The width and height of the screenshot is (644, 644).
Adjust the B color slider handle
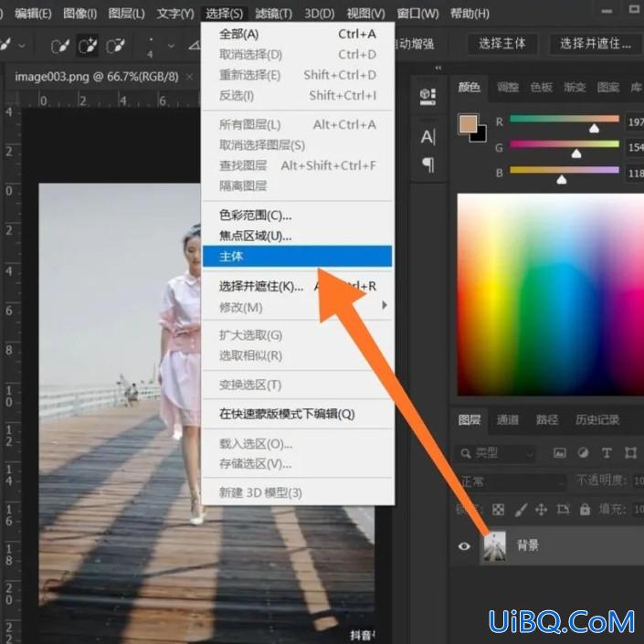562,179
